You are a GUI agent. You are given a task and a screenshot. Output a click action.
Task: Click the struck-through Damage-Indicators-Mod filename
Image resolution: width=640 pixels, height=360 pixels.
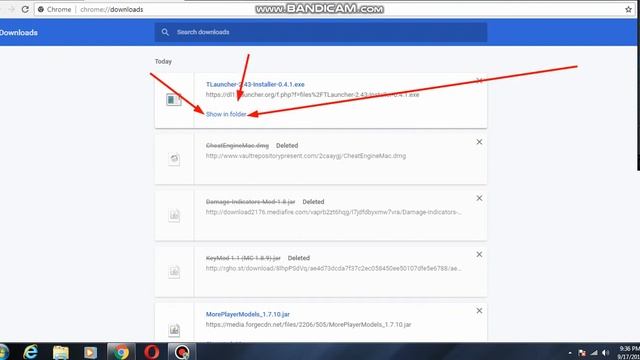pos(250,202)
